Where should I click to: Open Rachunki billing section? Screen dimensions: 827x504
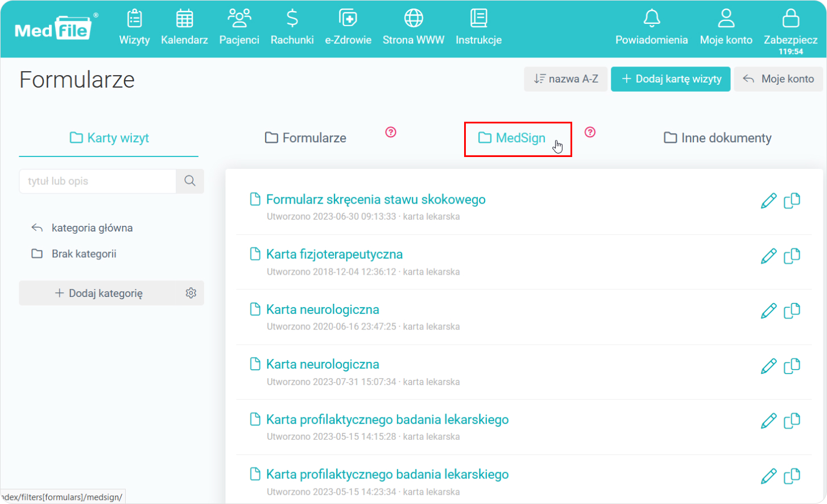tap(292, 27)
